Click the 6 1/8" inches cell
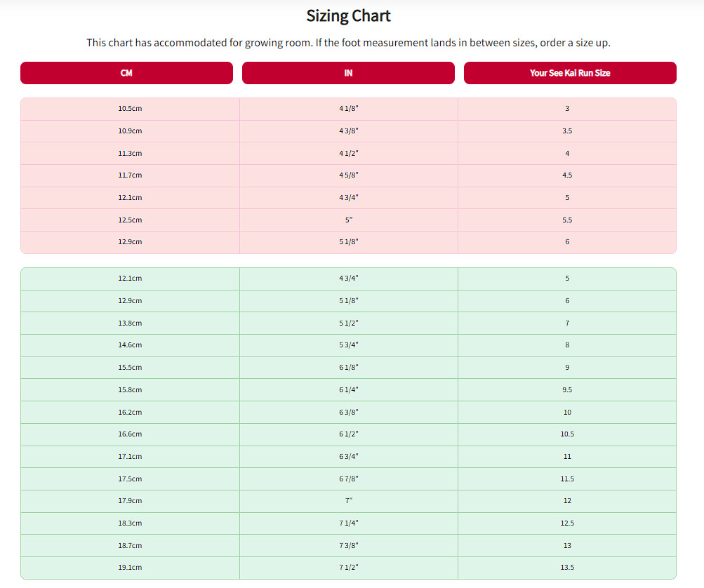Image resolution: width=704 pixels, height=588 pixels. (x=349, y=368)
